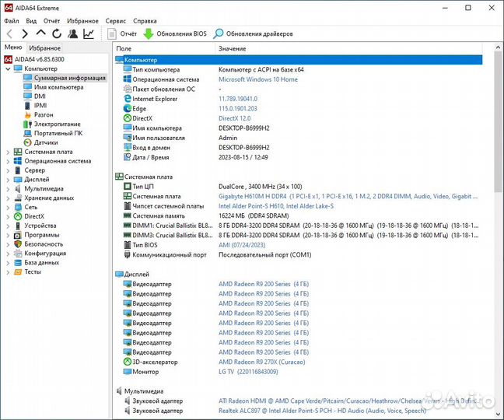Expand the Мультимедиа tree node
Viewport: 504px width, 420px height.
click(8, 188)
